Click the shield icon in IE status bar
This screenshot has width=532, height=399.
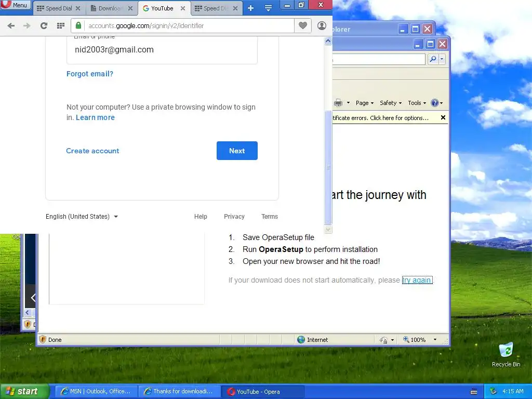pos(43,339)
